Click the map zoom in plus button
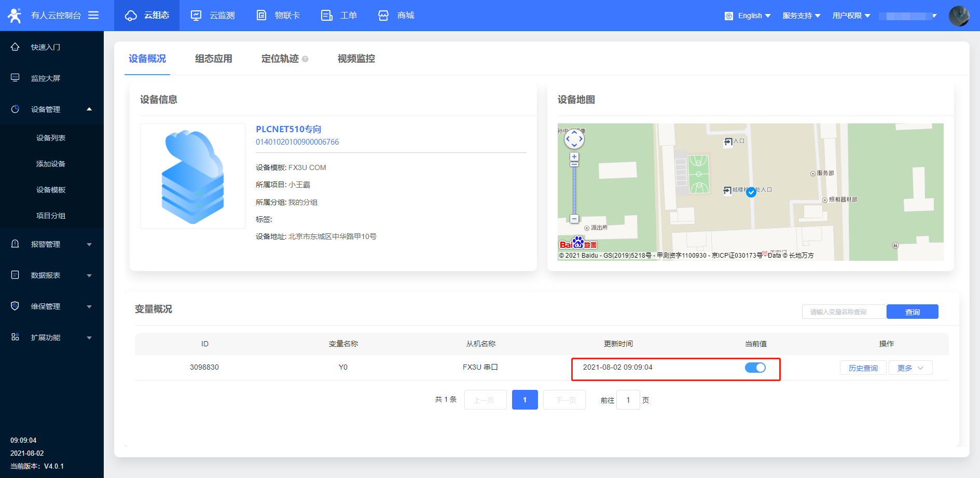The image size is (980, 478). 574,157
